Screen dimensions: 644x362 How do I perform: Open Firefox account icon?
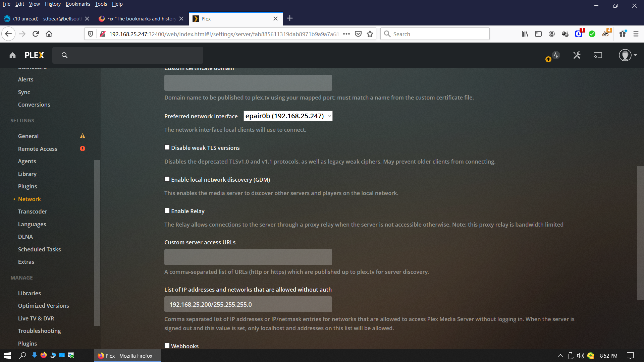552,34
